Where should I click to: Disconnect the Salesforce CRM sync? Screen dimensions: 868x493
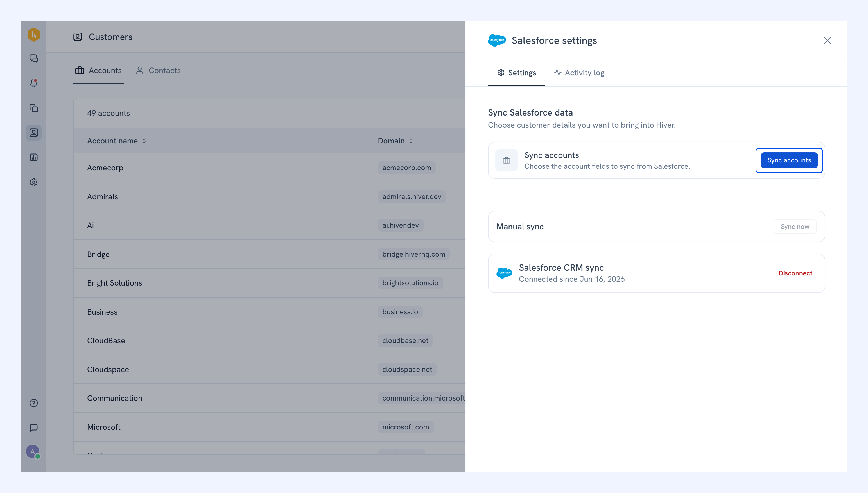[x=795, y=273]
